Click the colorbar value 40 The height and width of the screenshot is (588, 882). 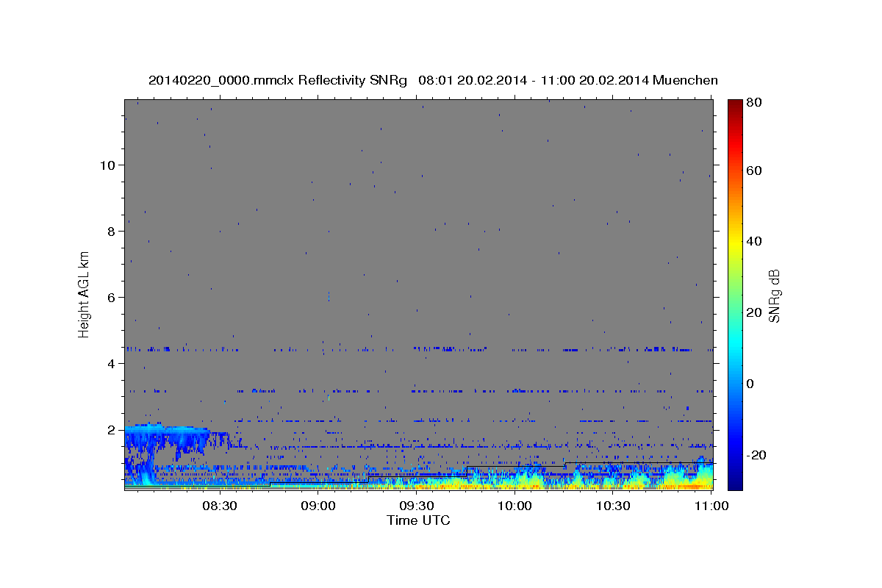[x=753, y=241]
